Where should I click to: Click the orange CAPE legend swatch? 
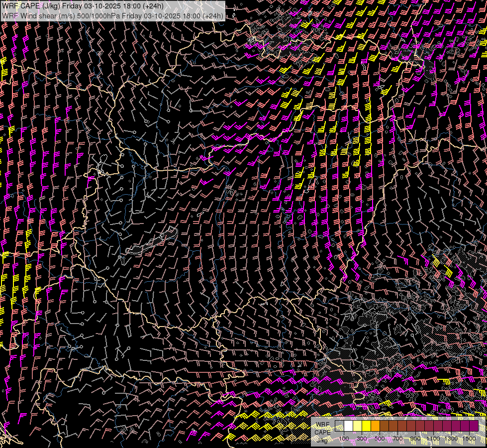point(376,426)
